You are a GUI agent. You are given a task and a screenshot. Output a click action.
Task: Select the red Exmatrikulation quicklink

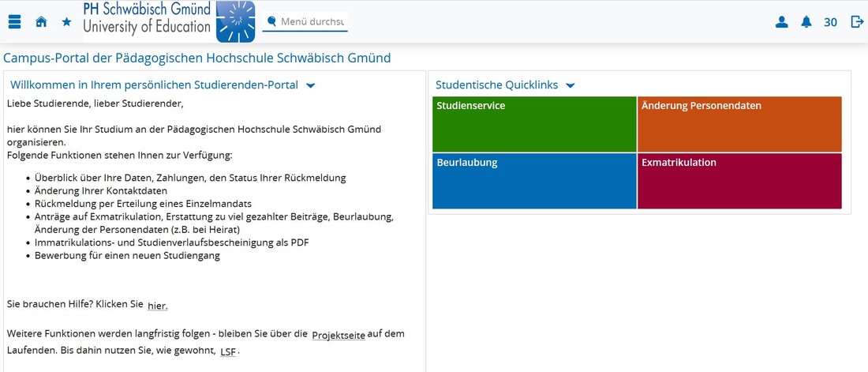[739, 181]
